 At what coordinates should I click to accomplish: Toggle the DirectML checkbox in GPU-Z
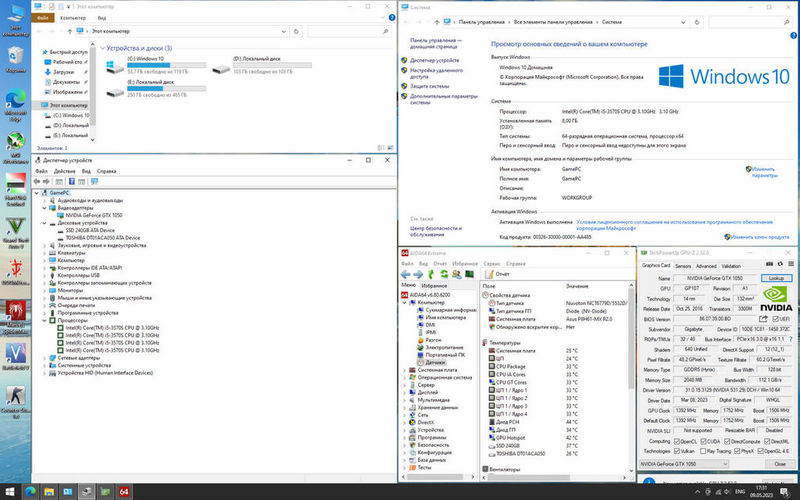(767, 441)
